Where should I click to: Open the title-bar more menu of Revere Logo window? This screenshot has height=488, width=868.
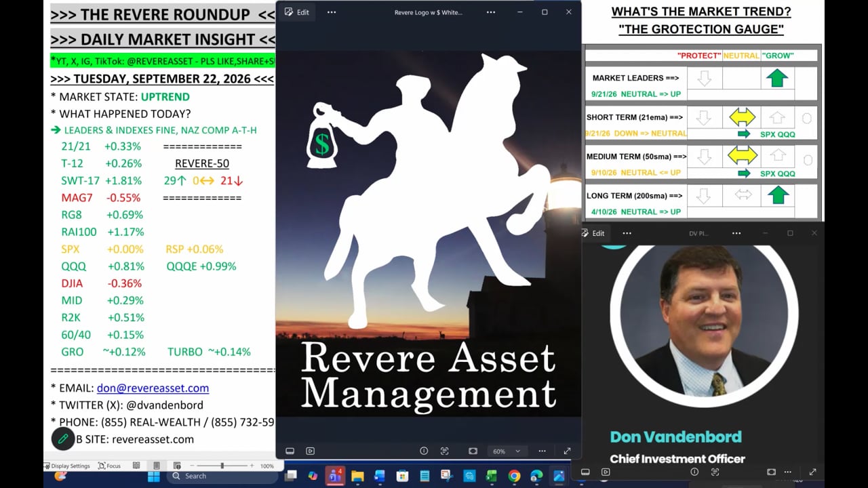(x=491, y=12)
